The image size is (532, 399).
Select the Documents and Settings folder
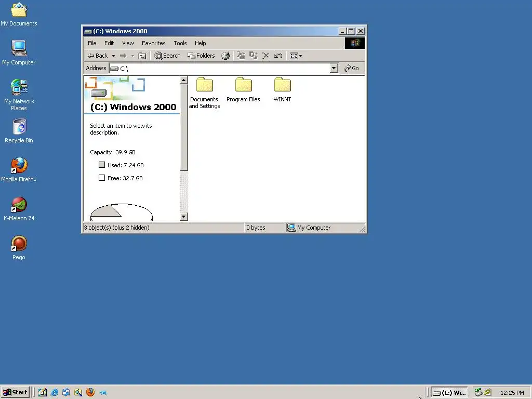pyautogui.click(x=204, y=94)
